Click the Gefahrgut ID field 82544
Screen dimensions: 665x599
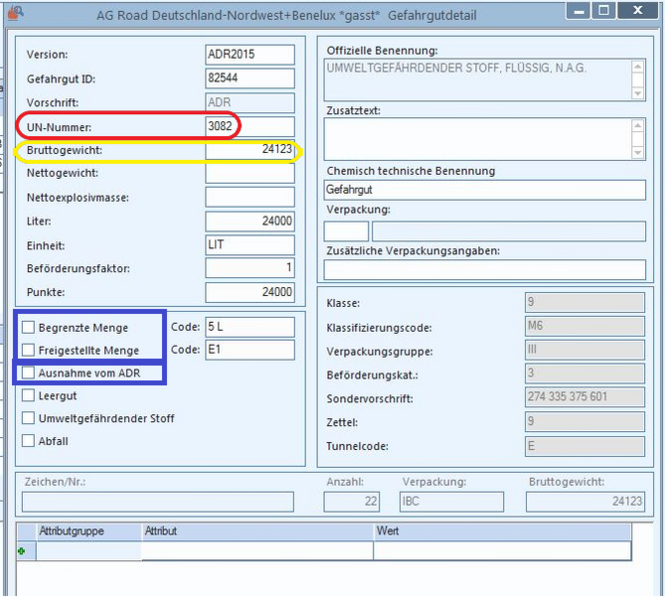(250, 78)
